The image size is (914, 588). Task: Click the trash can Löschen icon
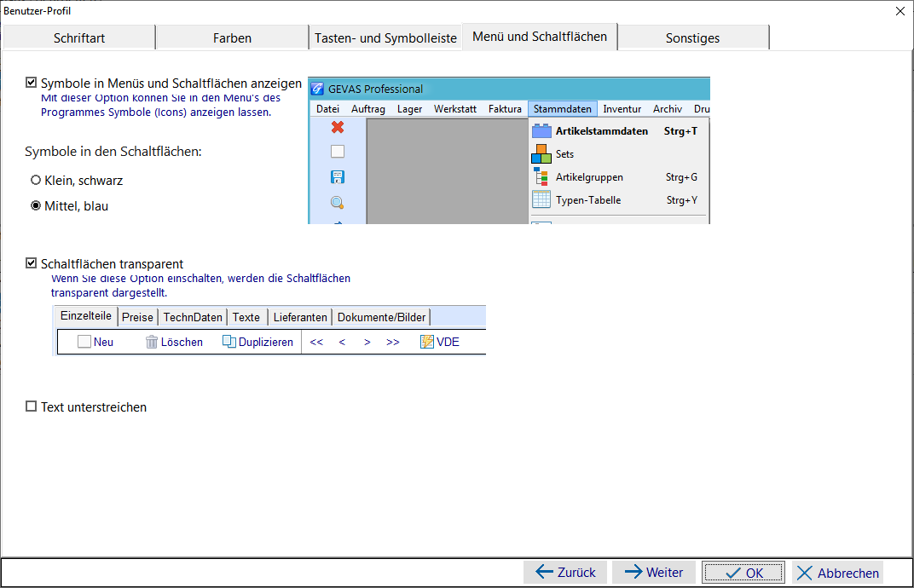tap(152, 342)
